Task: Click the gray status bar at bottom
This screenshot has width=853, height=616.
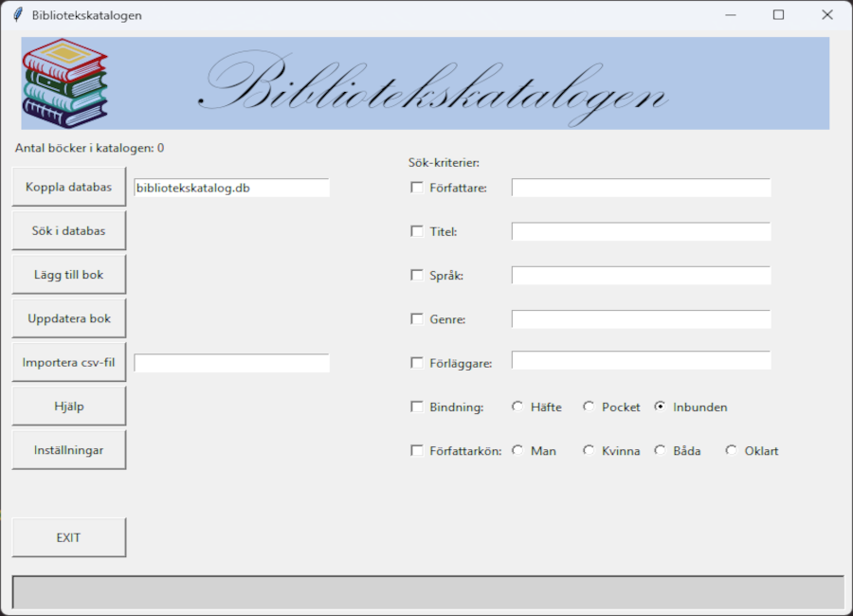Action: click(427, 592)
